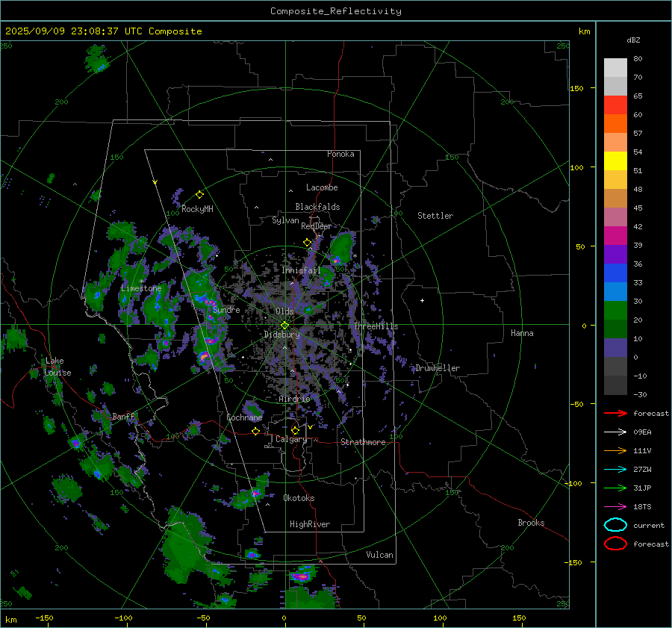Click the Okotoks label
Viewport: 672px width, 628px height.
tap(299, 498)
